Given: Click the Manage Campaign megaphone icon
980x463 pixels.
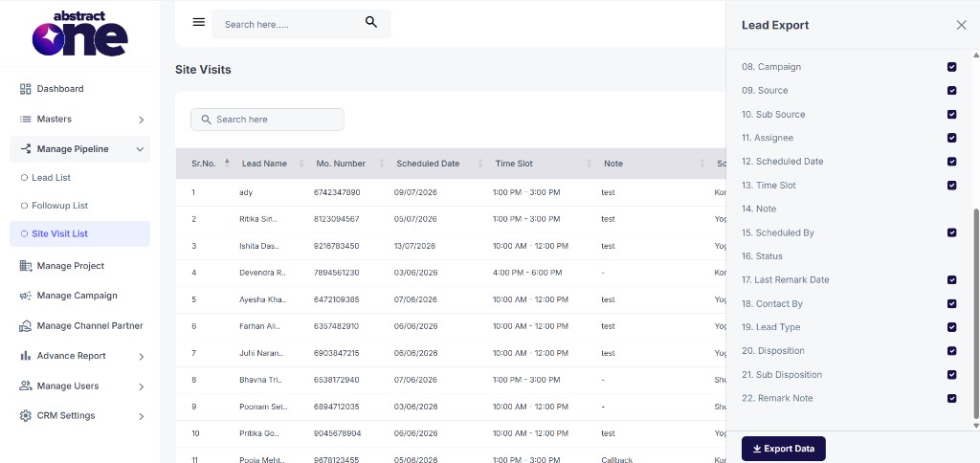Looking at the screenshot, I should tap(26, 296).
